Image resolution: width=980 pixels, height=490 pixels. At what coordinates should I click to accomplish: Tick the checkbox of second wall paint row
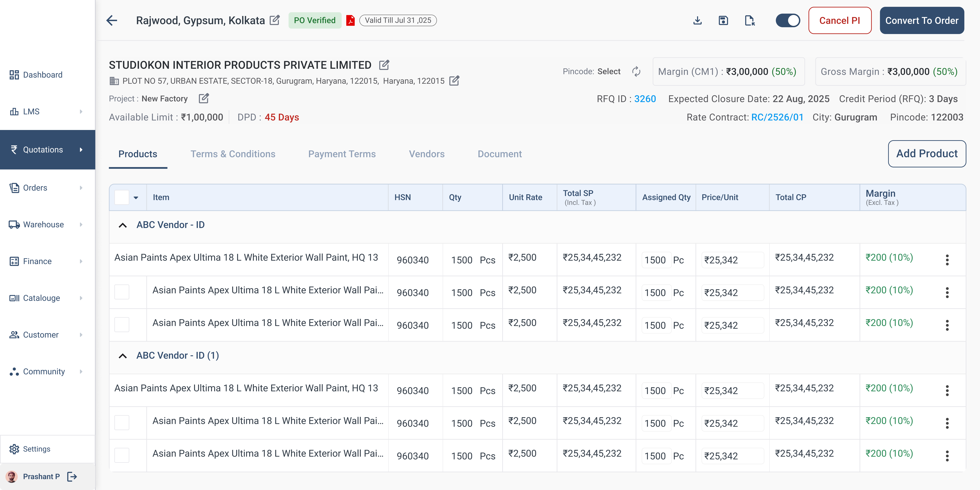122,292
